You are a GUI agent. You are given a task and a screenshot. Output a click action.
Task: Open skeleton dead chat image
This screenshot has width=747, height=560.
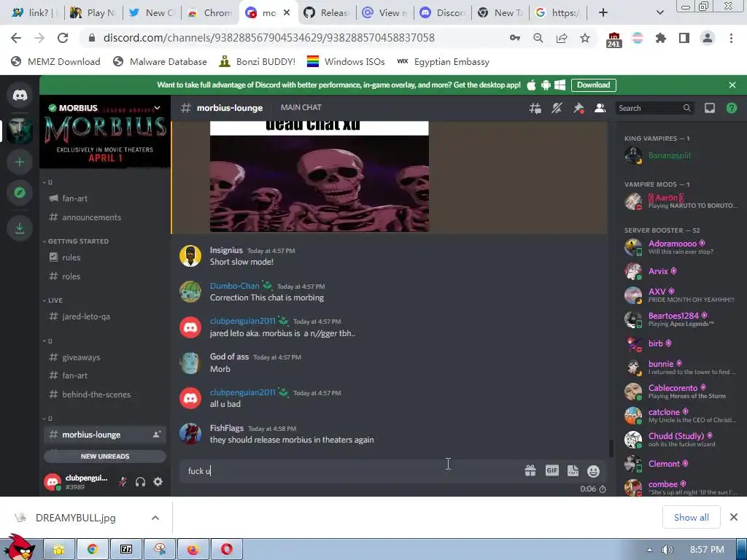[320, 176]
